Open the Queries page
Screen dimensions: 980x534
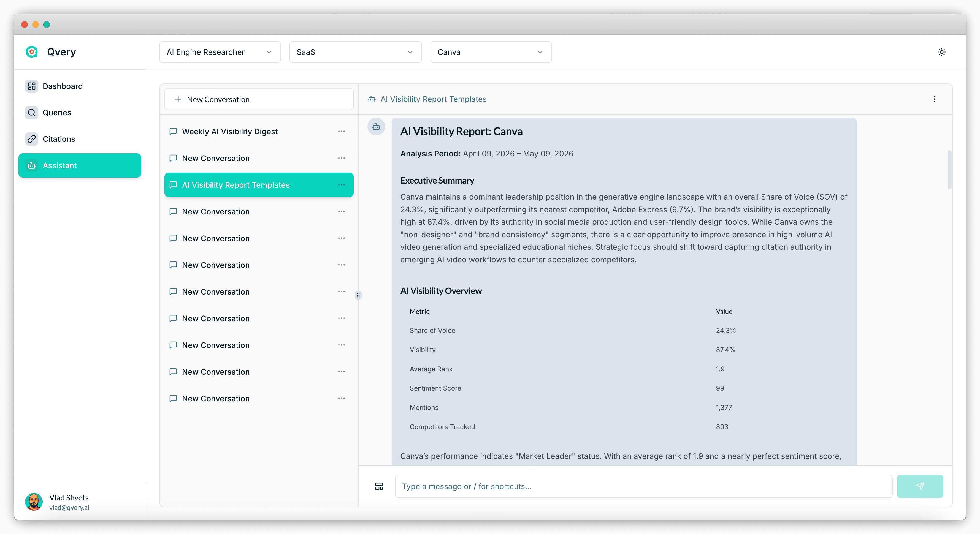(x=80, y=113)
